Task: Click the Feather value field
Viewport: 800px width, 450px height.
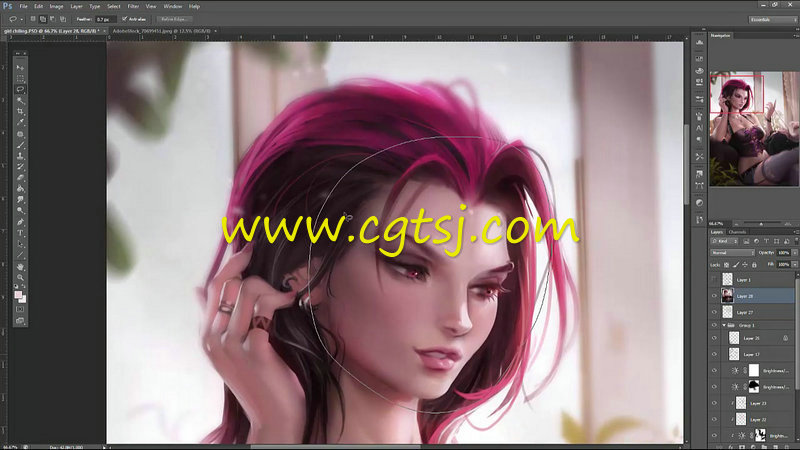Action: point(104,19)
